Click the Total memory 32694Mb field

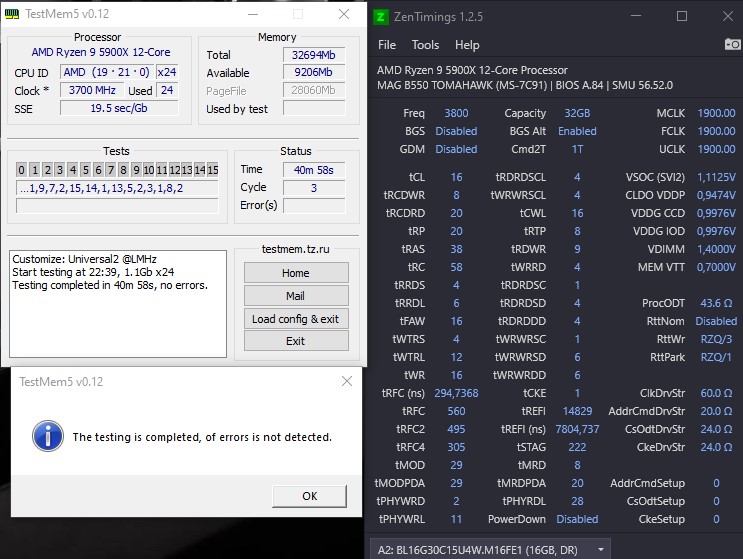click(x=314, y=55)
